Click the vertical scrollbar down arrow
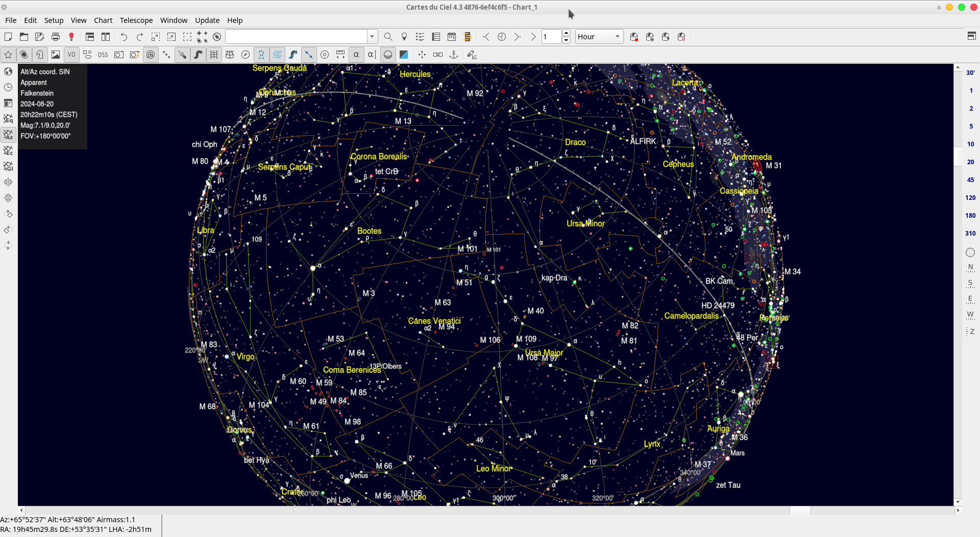The width and height of the screenshot is (980, 537). point(958,502)
